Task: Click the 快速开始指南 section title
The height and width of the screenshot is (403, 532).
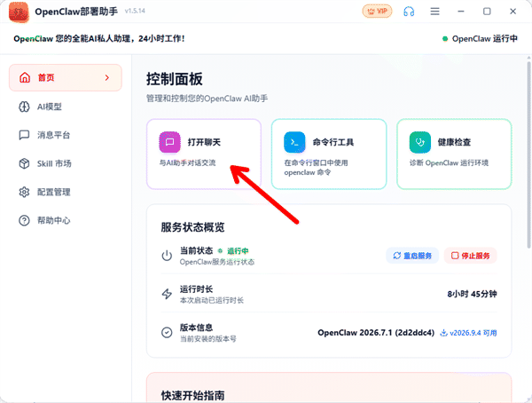Action: (x=192, y=395)
